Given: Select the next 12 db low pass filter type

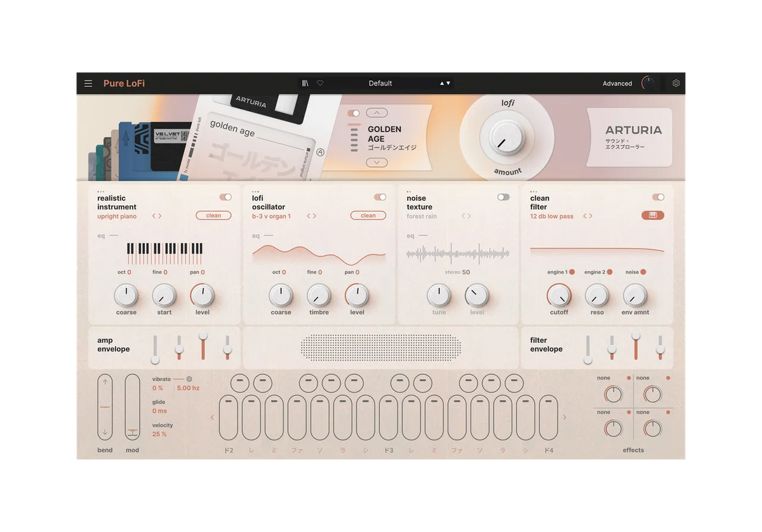Looking at the screenshot, I should 591,215.
